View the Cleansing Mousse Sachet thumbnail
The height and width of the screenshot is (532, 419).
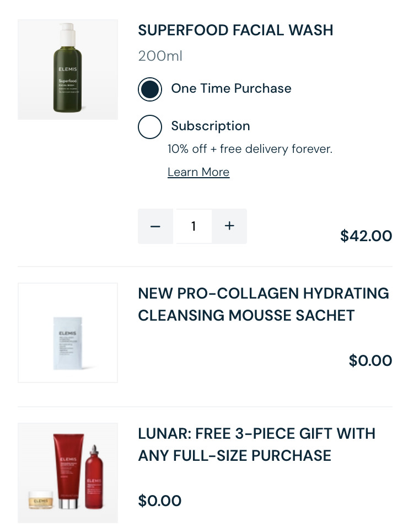[x=68, y=333]
